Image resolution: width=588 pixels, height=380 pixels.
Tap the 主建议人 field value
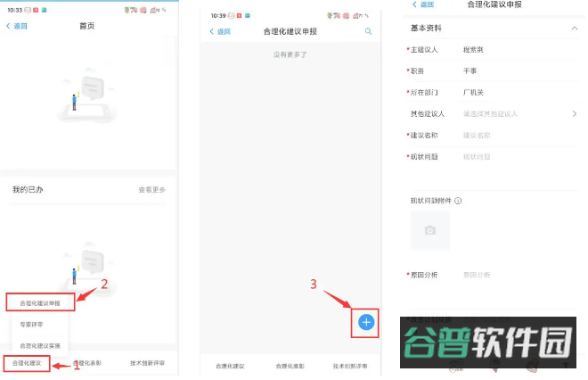pyautogui.click(x=473, y=50)
